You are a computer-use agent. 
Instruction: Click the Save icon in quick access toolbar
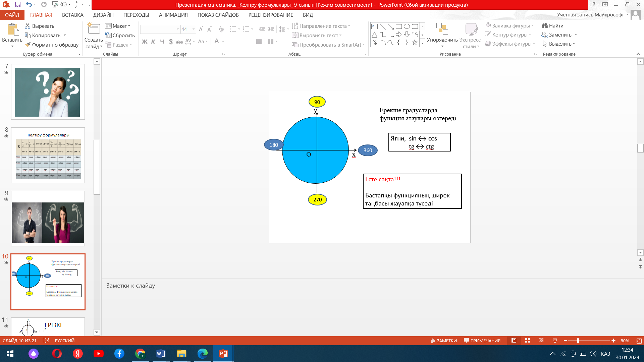click(x=18, y=5)
